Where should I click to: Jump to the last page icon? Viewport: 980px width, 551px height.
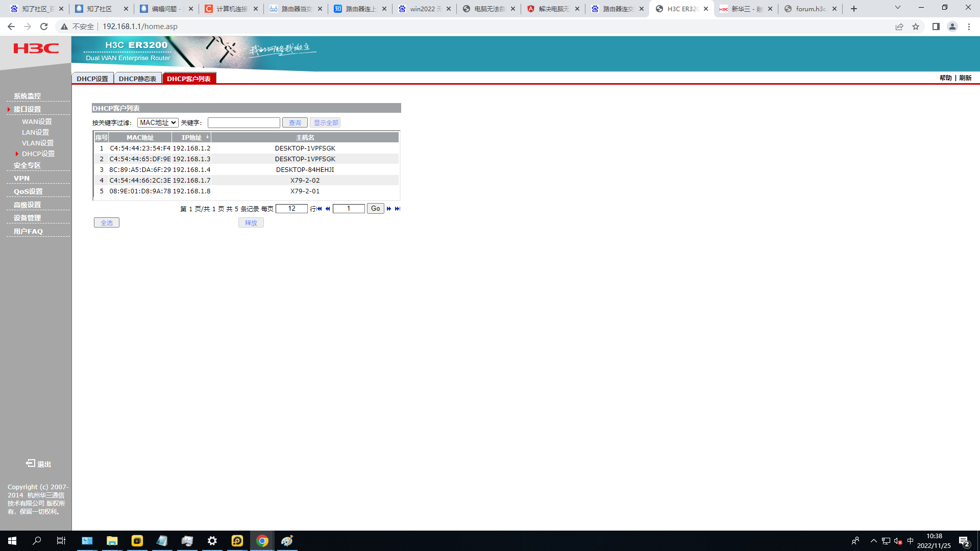pos(397,209)
